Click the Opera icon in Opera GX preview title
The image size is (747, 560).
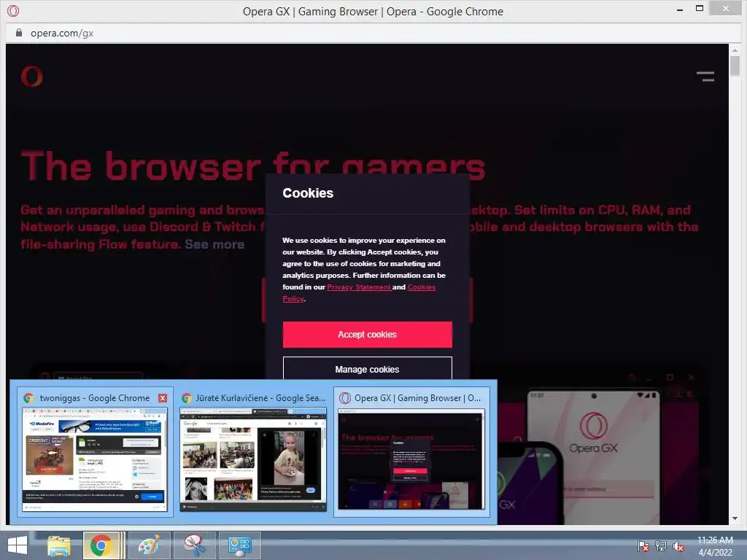[x=345, y=398]
